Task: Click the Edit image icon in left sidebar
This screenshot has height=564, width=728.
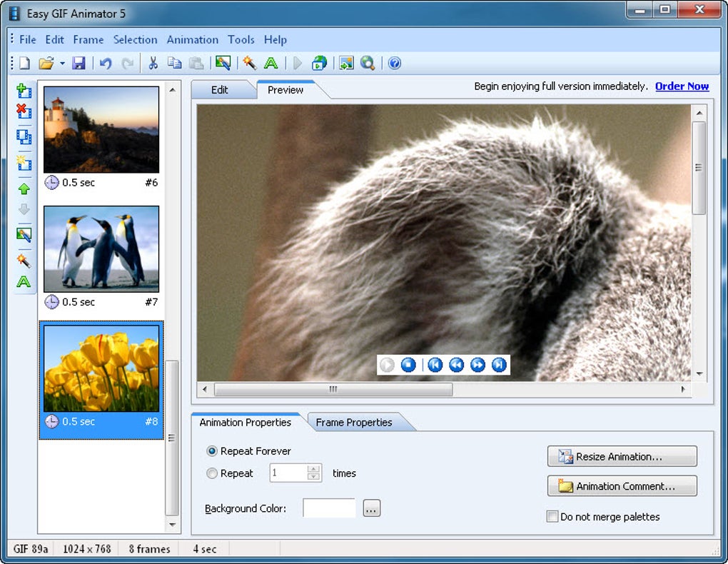Action: tap(24, 235)
